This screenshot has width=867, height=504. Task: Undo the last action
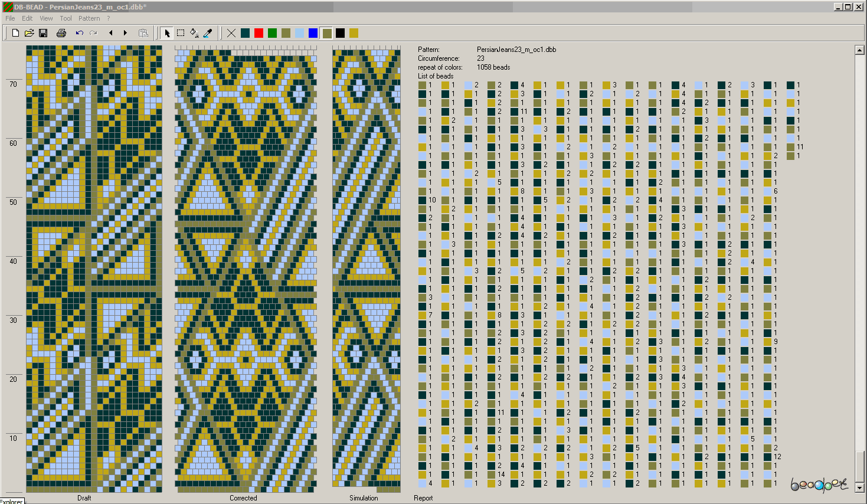79,33
